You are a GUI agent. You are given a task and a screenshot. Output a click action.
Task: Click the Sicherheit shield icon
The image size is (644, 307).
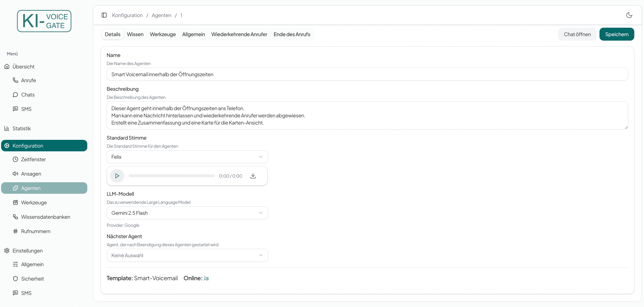[x=15, y=278]
